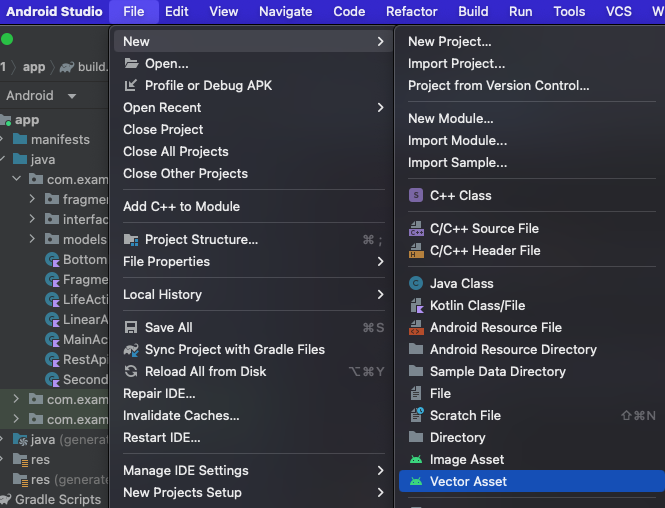Click the green window maximize button

click(7, 39)
